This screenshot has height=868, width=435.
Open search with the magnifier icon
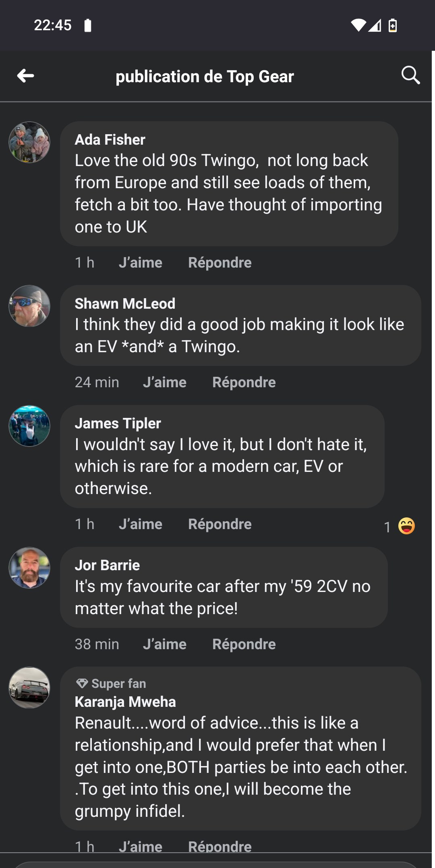[x=410, y=75]
